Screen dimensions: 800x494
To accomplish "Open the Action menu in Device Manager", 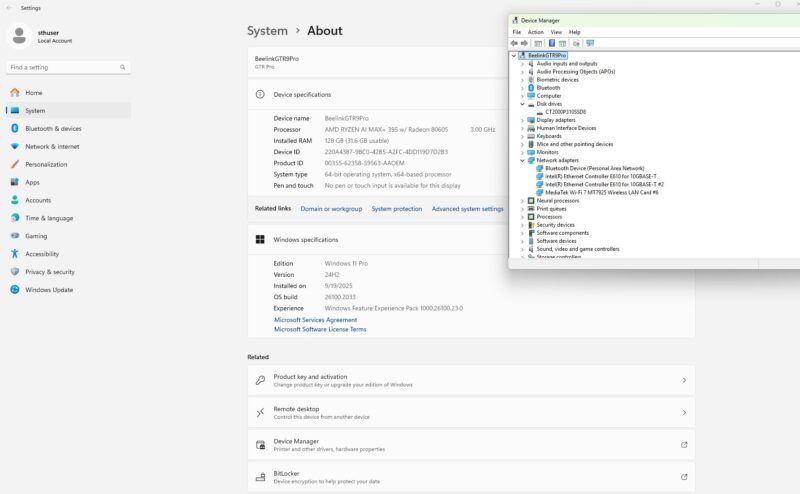I will tap(536, 32).
